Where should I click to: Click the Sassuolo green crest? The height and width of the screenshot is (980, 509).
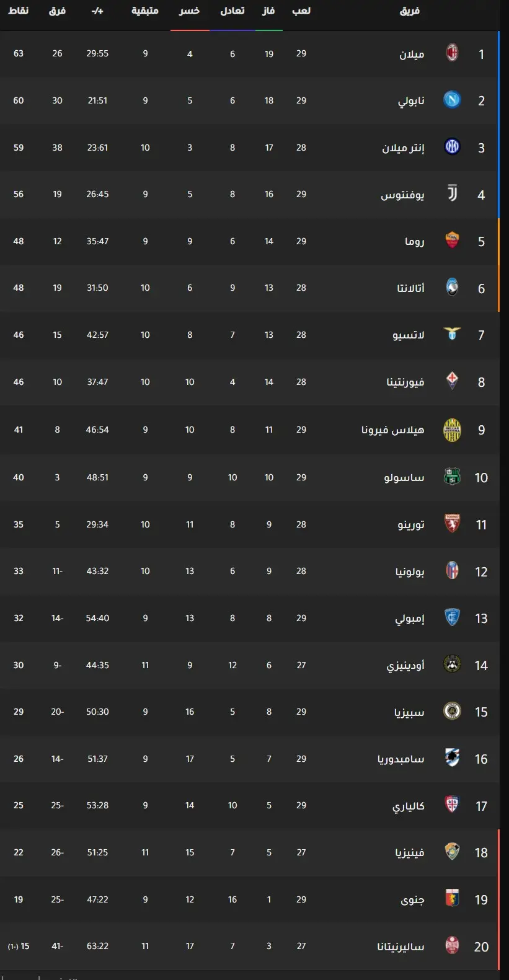453,477
